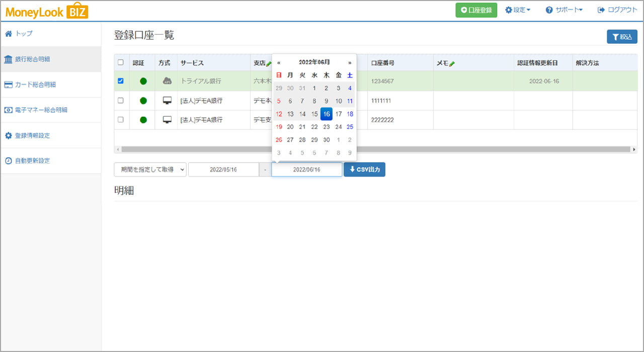Viewport: 644px width, 352px height.
Task: Click the API cloud icon for トライアル銀行
Action: pyautogui.click(x=167, y=80)
